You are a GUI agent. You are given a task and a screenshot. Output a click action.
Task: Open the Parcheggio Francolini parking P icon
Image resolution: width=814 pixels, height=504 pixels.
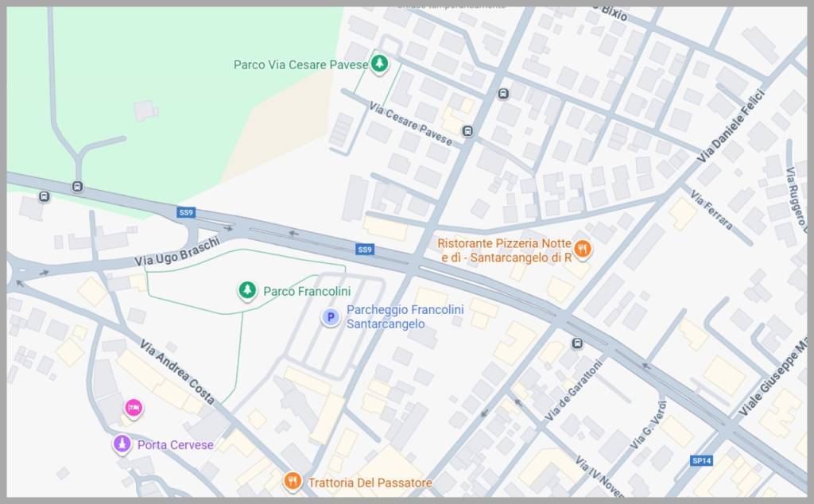pyautogui.click(x=330, y=318)
